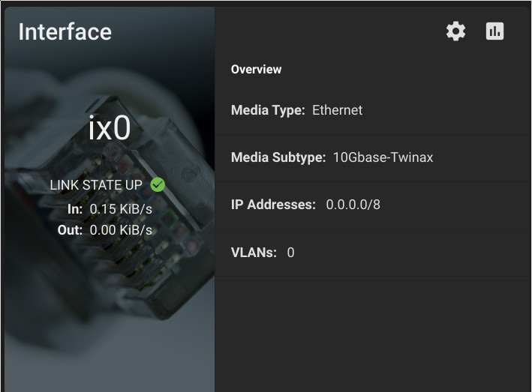Click the Out traffic rate value
The height and width of the screenshot is (392, 532).
click(x=121, y=230)
